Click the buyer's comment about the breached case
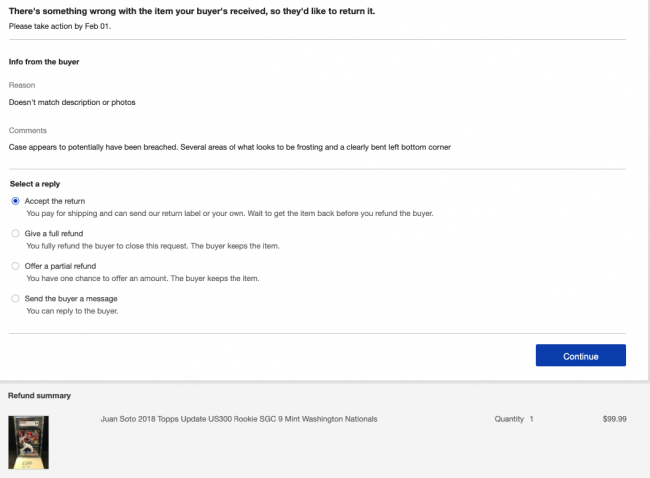Viewport: 650px width, 478px height. [229, 147]
